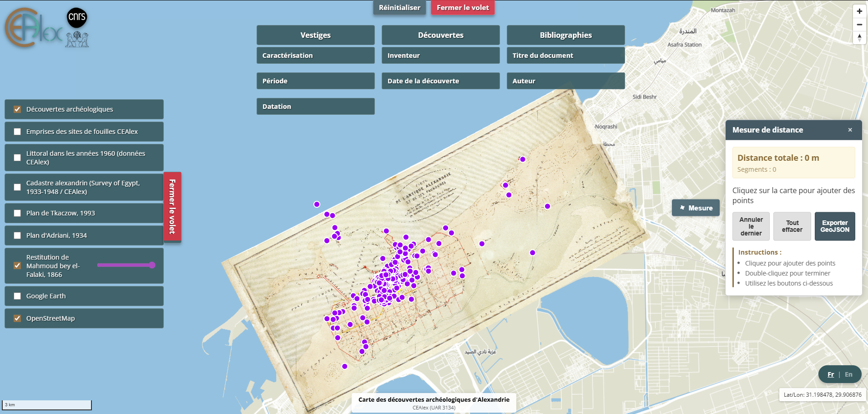The height and width of the screenshot is (414, 868).
Task: Open the Vestiges tab
Action: coord(315,35)
